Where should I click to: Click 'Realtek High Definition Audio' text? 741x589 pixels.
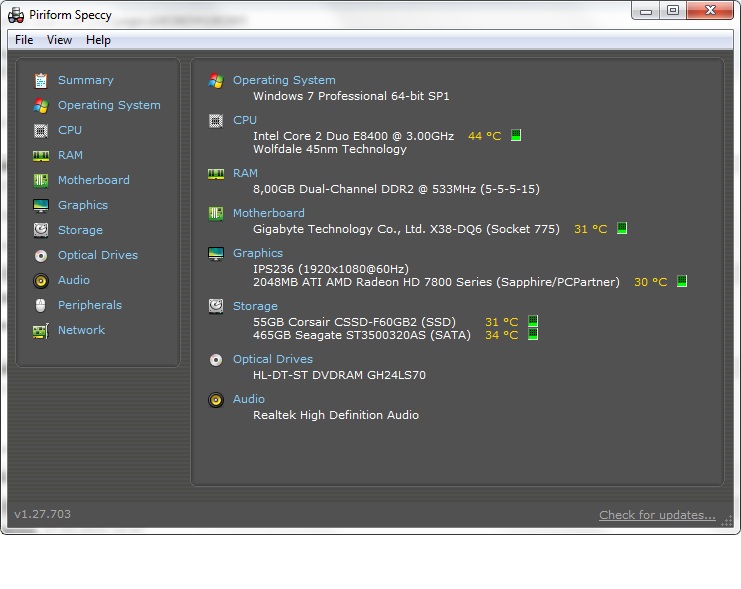pyautogui.click(x=336, y=415)
